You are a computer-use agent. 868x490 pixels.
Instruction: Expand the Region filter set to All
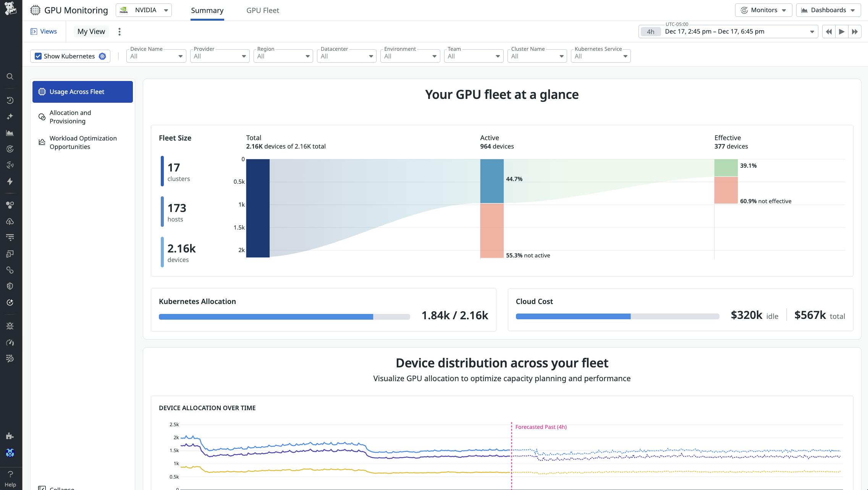[283, 56]
